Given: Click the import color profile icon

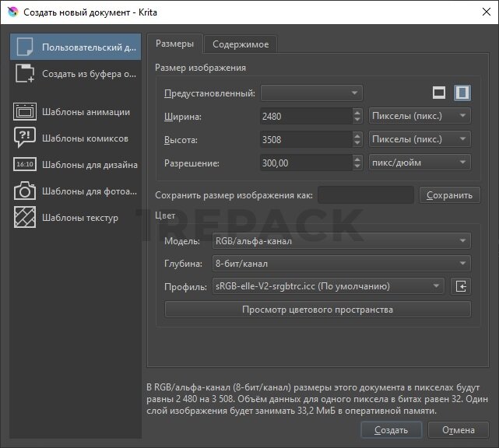Looking at the screenshot, I should point(461,286).
